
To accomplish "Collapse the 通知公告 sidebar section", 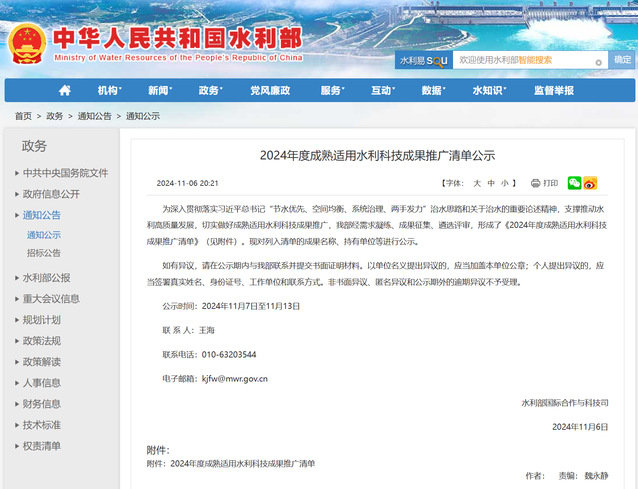I will point(42,215).
